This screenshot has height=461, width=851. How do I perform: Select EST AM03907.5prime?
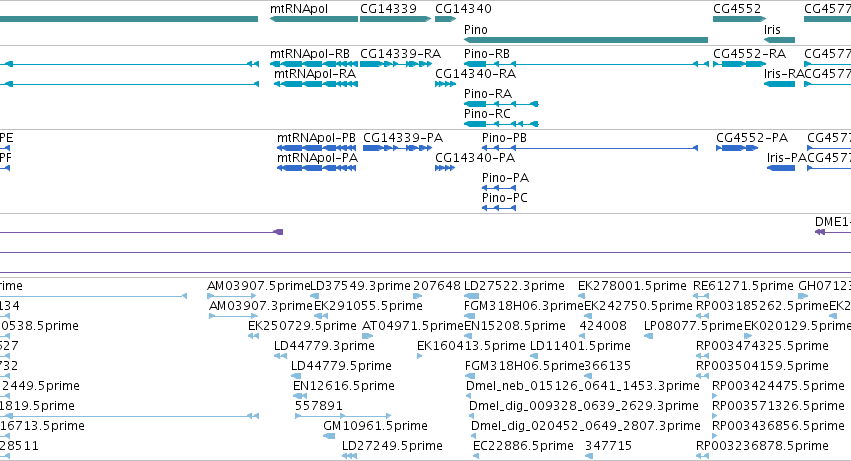pyautogui.click(x=258, y=286)
